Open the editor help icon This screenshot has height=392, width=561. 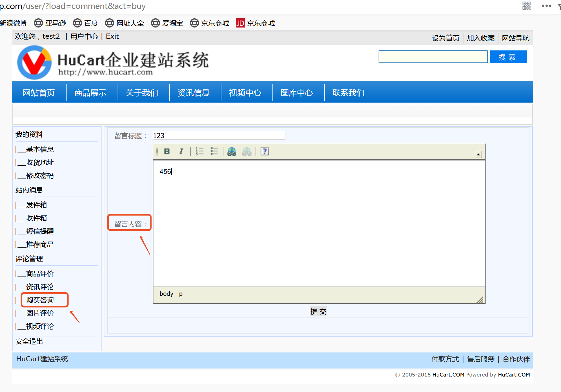(x=264, y=151)
